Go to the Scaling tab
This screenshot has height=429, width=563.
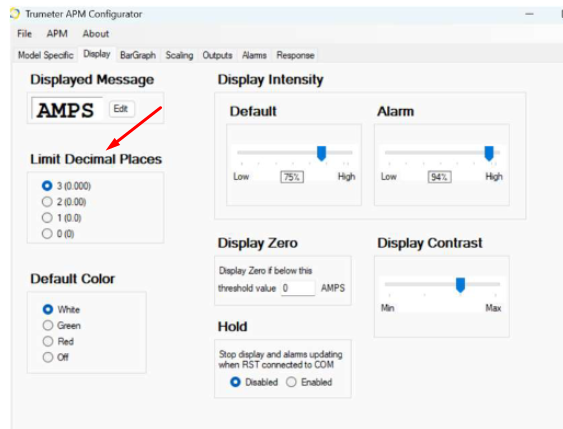tap(179, 55)
